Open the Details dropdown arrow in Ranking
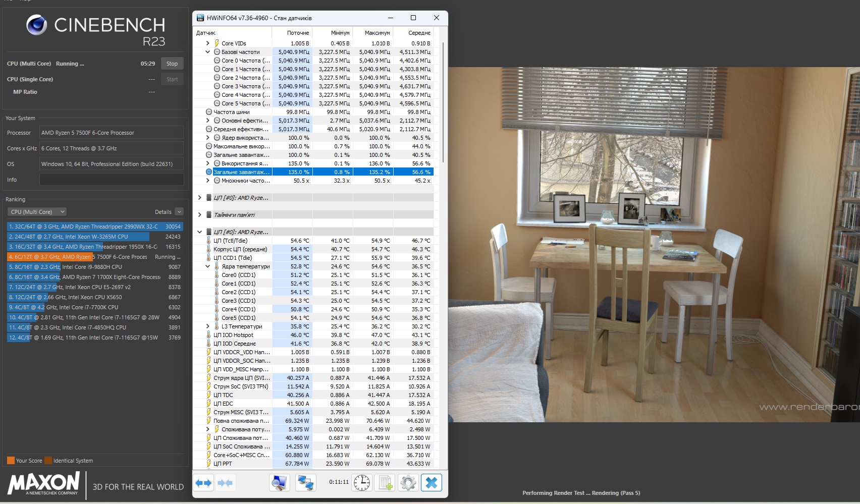Viewport: 860px width, 504px height. [x=179, y=212]
